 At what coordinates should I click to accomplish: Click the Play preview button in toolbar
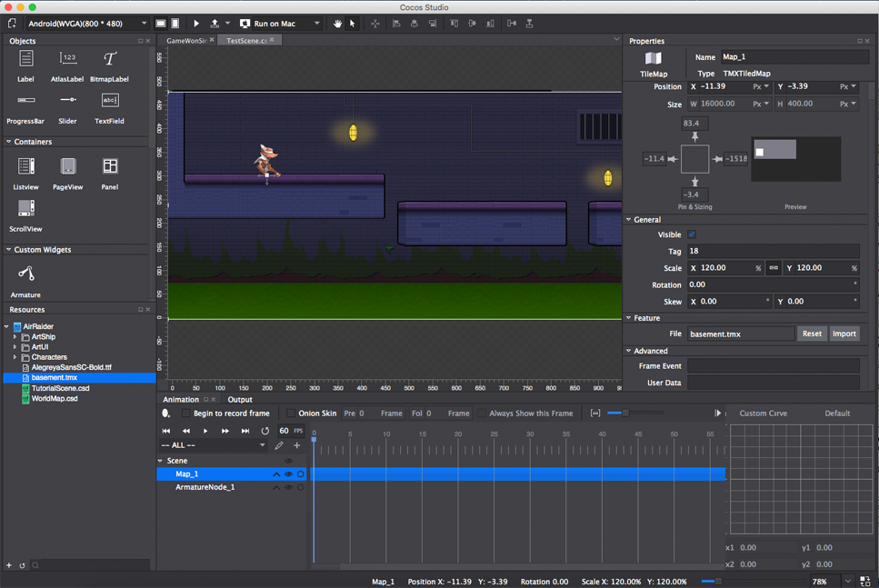pos(196,24)
